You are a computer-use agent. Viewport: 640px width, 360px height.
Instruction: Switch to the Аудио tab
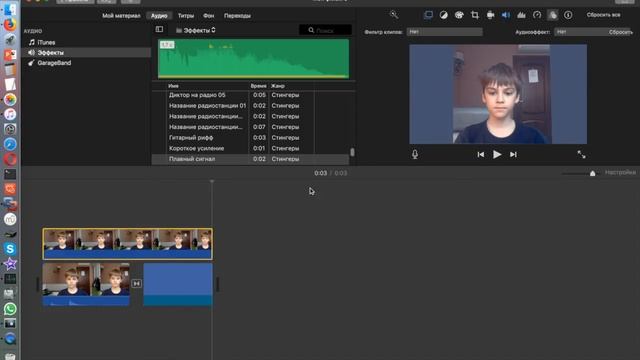tap(159, 16)
